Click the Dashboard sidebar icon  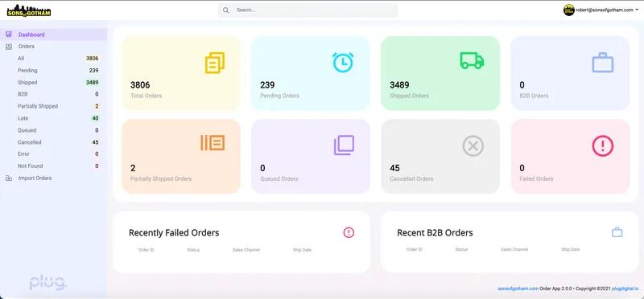click(x=9, y=35)
